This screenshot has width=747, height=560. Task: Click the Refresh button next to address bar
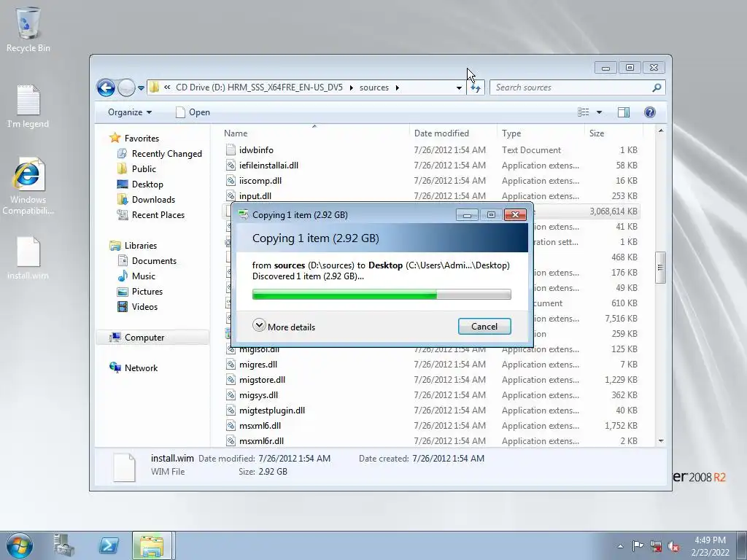coord(476,87)
